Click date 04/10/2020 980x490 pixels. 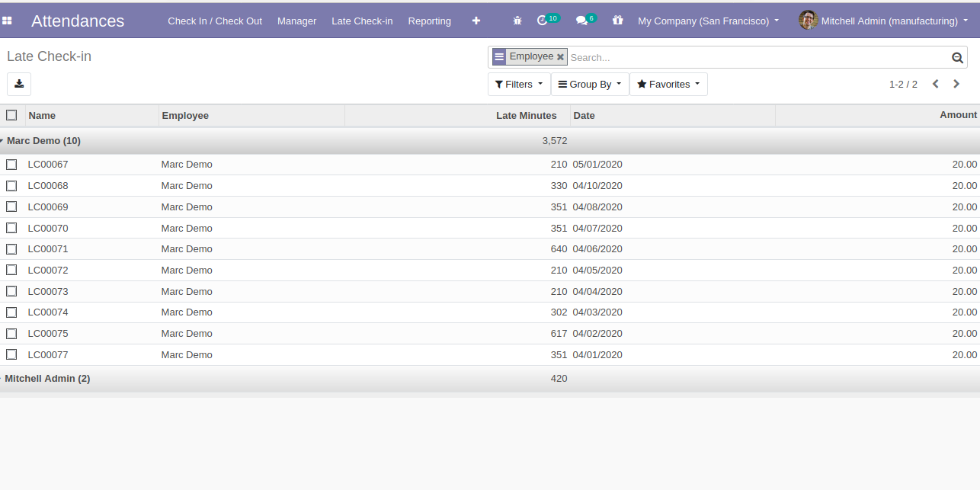[597, 186]
